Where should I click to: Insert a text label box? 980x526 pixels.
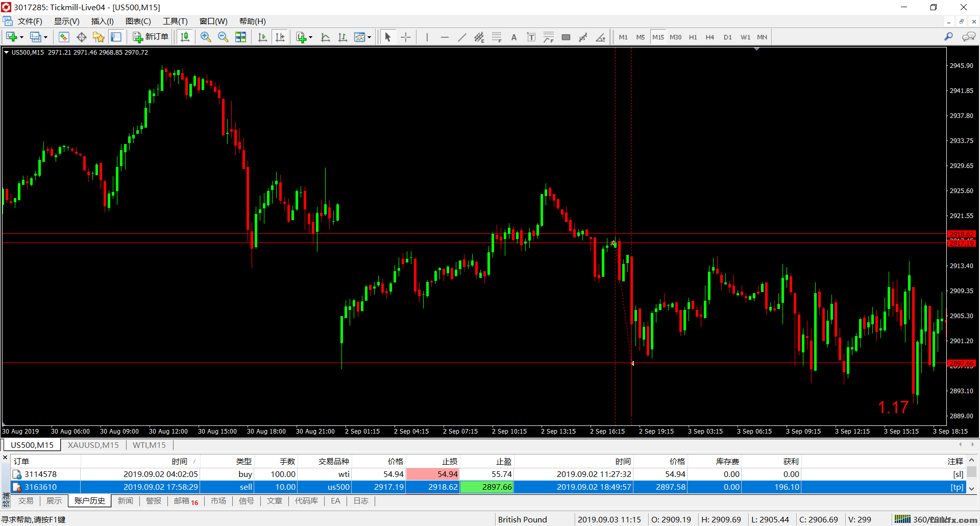click(x=531, y=37)
